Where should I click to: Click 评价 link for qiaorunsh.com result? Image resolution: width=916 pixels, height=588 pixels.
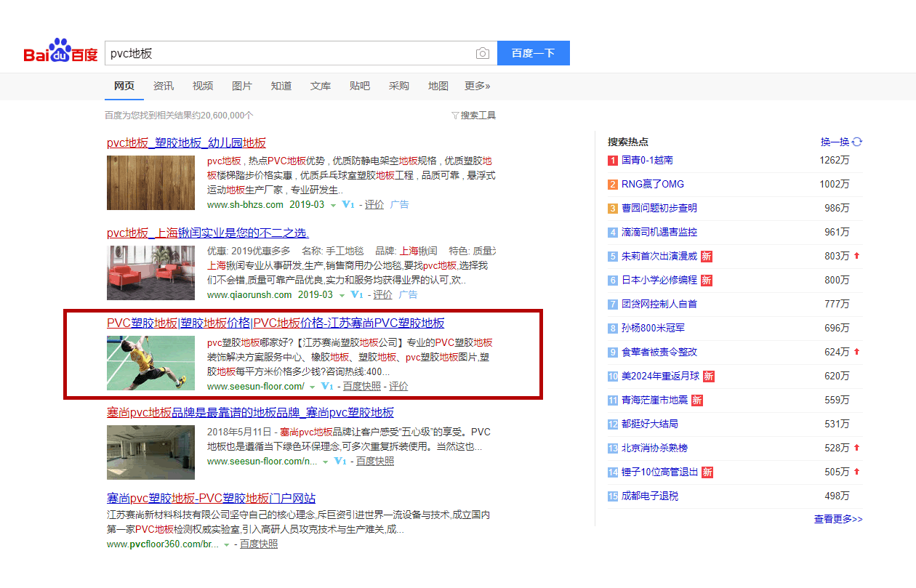(383, 295)
